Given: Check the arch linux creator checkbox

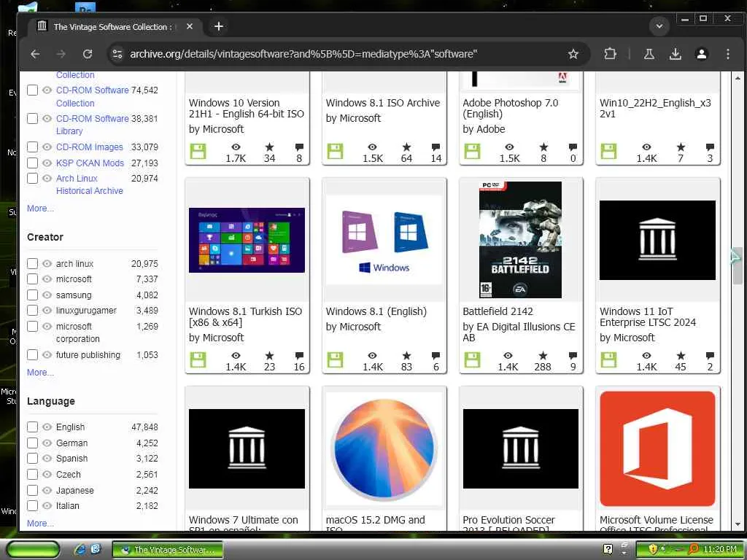Looking at the screenshot, I should tap(32, 263).
